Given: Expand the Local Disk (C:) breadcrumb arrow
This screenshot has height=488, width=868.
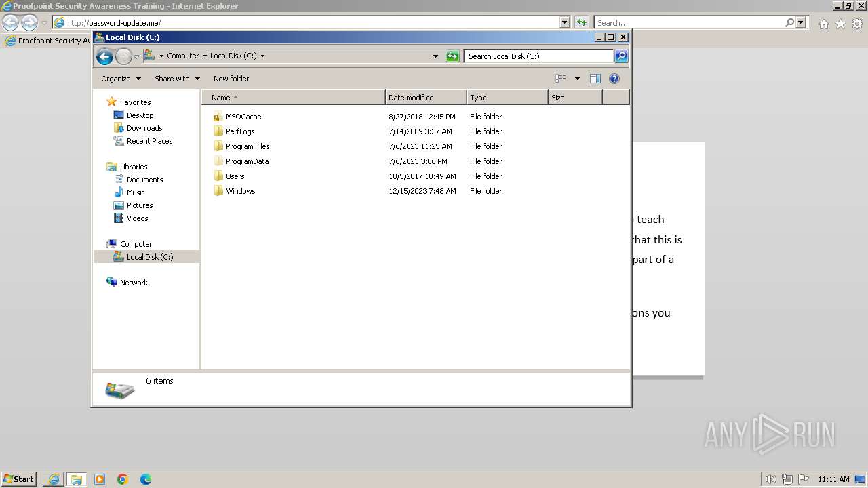Looking at the screenshot, I should (262, 56).
